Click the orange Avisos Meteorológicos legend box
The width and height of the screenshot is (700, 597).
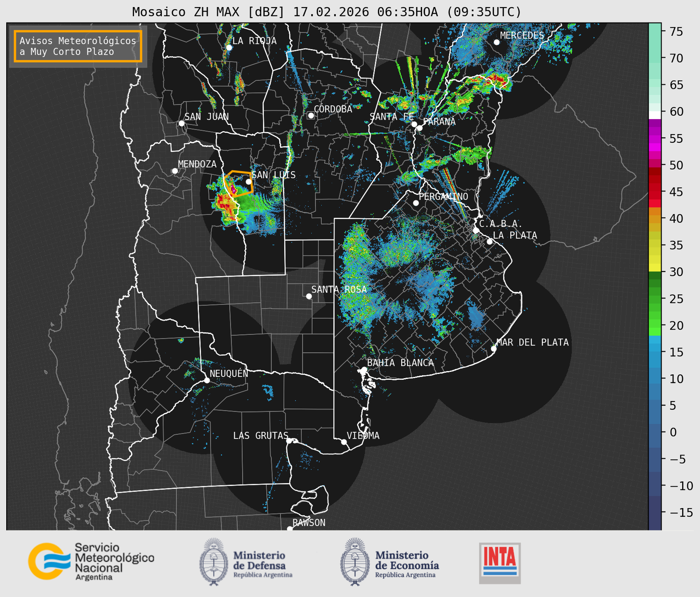pos(78,46)
